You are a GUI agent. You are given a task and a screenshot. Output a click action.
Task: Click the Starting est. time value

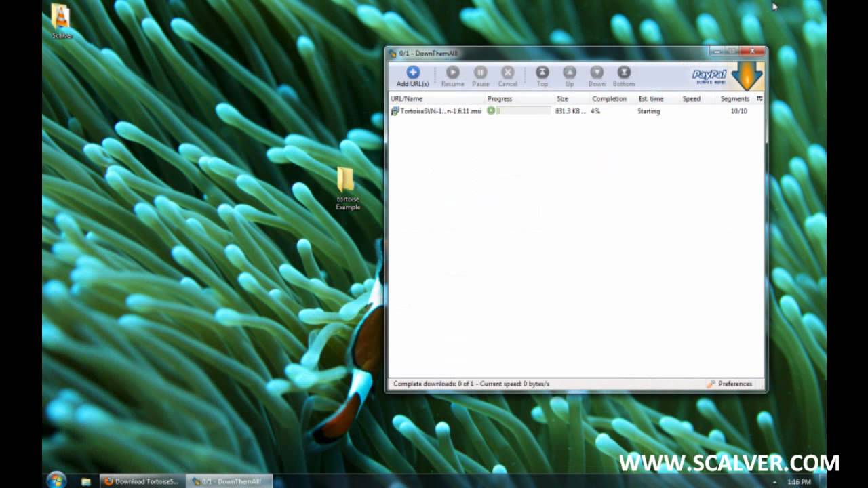pos(648,111)
